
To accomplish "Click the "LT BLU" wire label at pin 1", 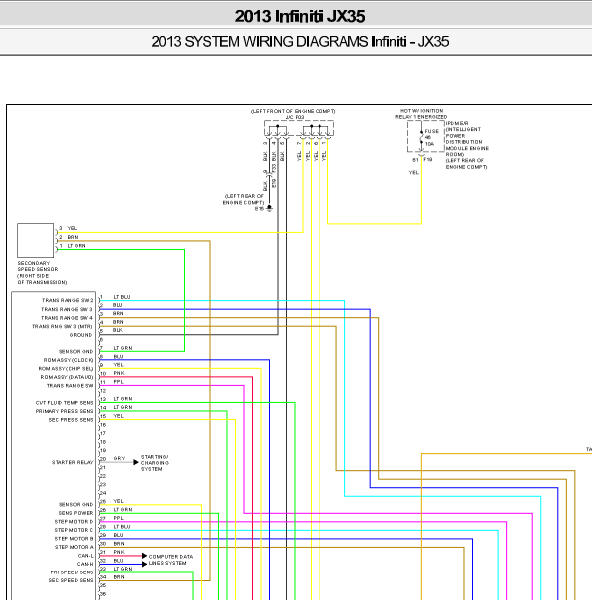I will coord(122,297).
